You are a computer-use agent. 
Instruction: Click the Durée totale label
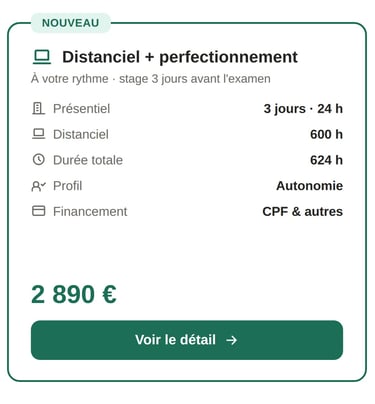click(x=88, y=160)
